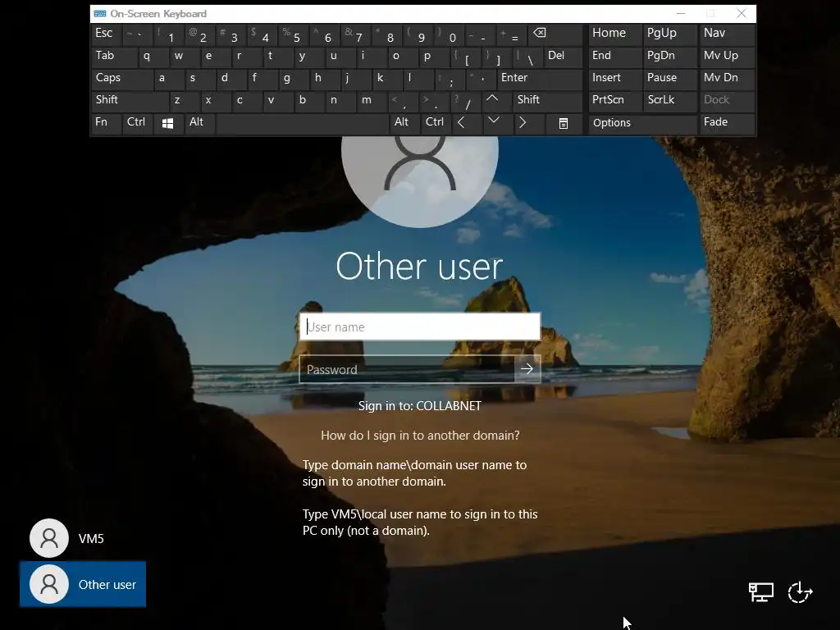The image size is (840, 630).
Task: Click the forward slash key
Action: pos(464,101)
